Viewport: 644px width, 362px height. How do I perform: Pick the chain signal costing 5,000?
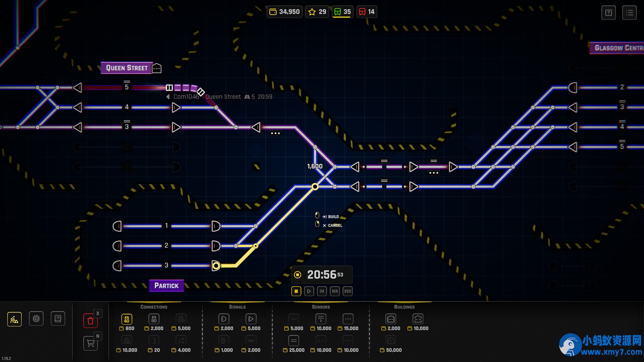click(251, 319)
